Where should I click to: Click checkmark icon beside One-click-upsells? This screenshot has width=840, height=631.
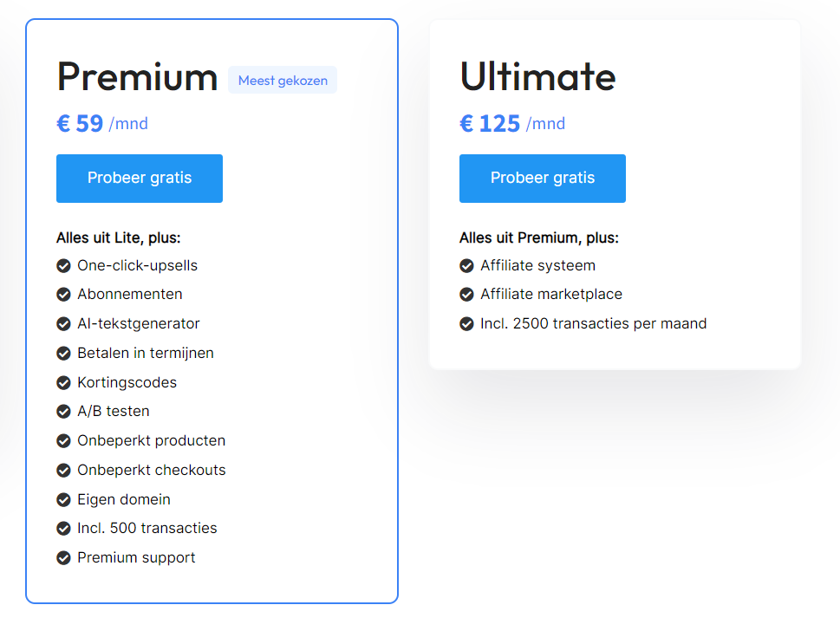(63, 266)
